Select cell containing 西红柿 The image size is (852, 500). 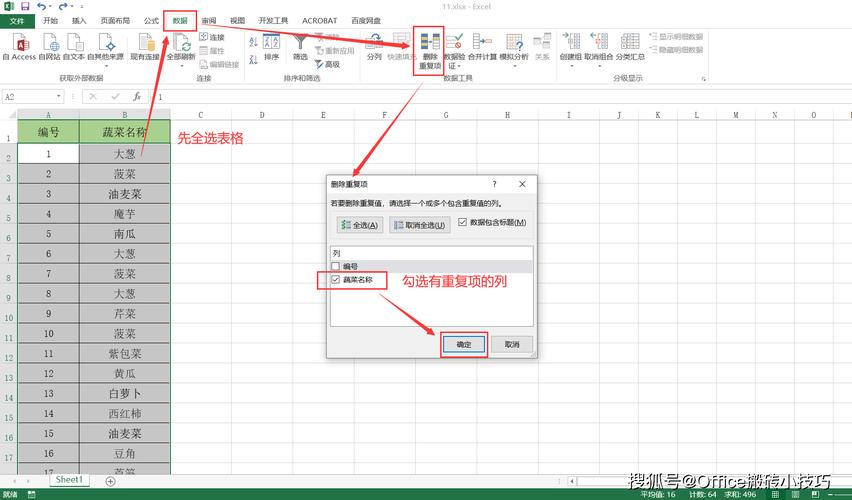tap(124, 414)
